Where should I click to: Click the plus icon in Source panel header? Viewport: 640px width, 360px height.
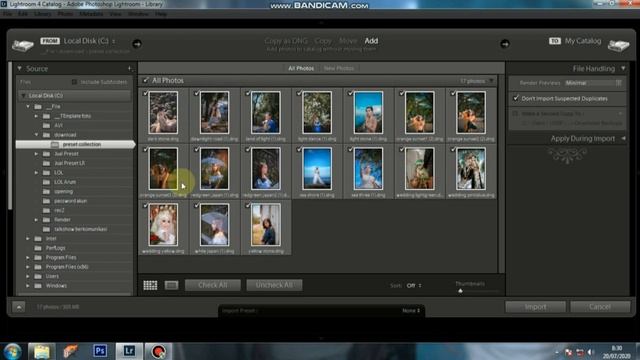click(x=130, y=69)
